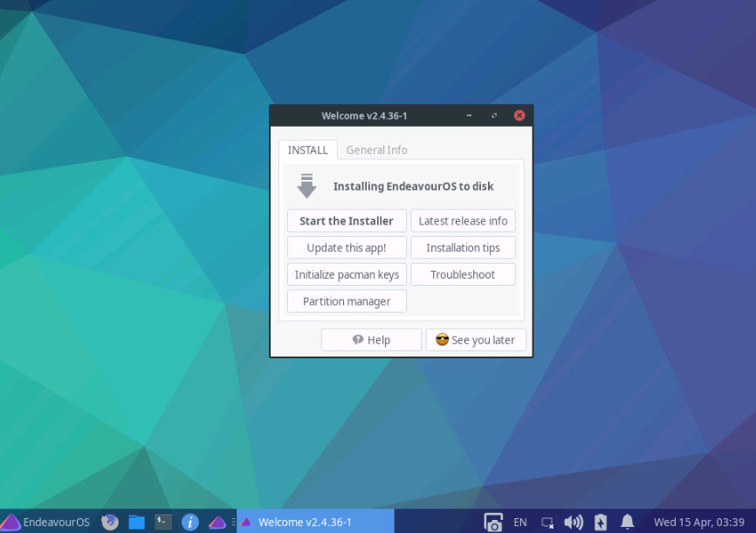Click the Help button
This screenshot has height=533, width=756.
pos(371,340)
